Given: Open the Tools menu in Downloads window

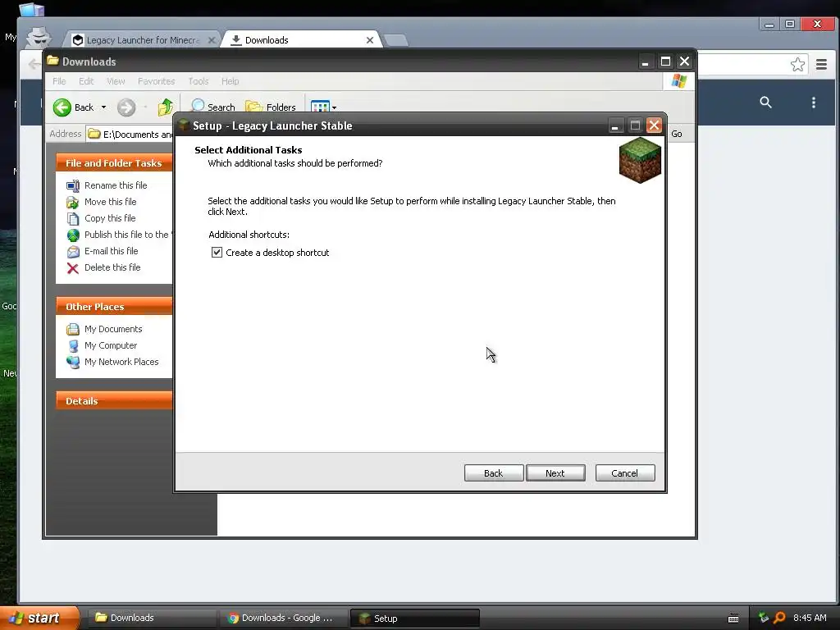Looking at the screenshot, I should click(199, 81).
